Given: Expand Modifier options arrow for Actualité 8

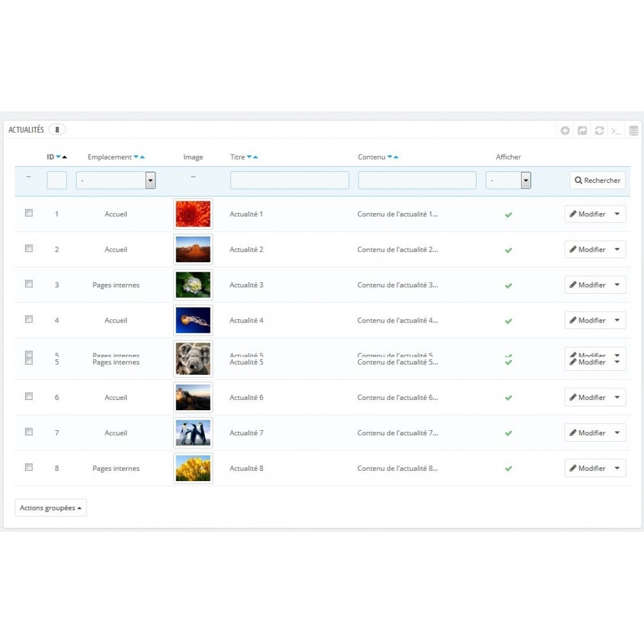Looking at the screenshot, I should (618, 468).
